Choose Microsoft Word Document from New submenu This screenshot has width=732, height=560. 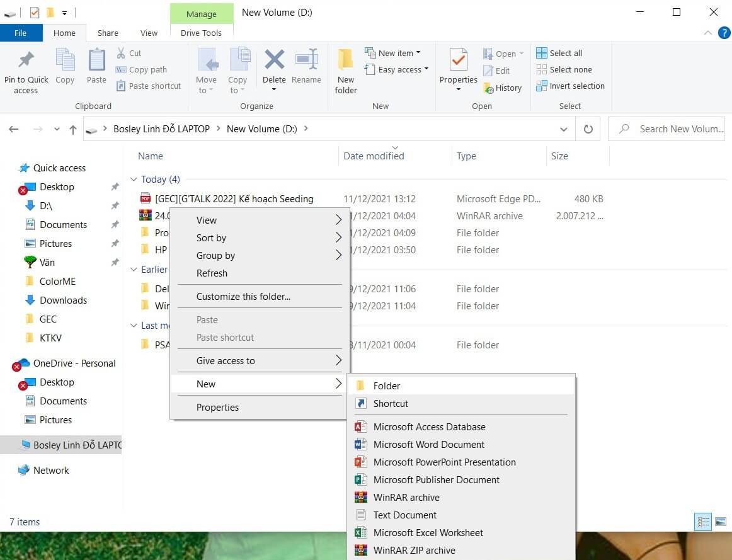(428, 444)
